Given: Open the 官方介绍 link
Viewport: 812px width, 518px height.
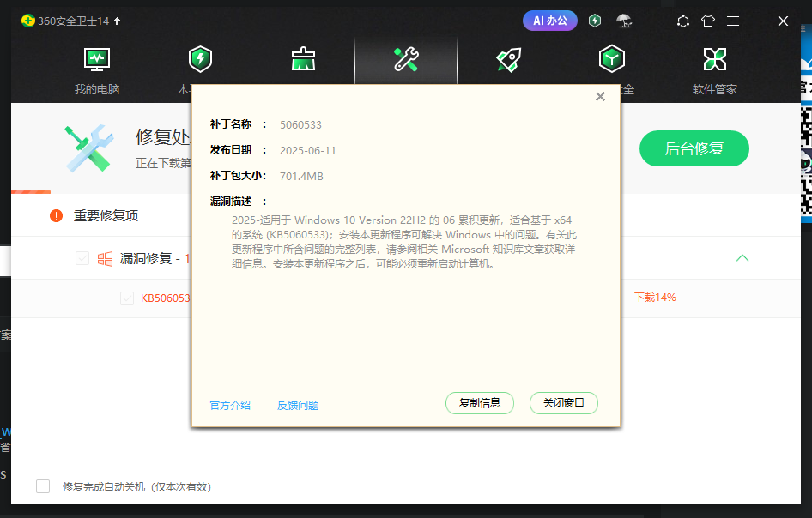Looking at the screenshot, I should coord(228,404).
